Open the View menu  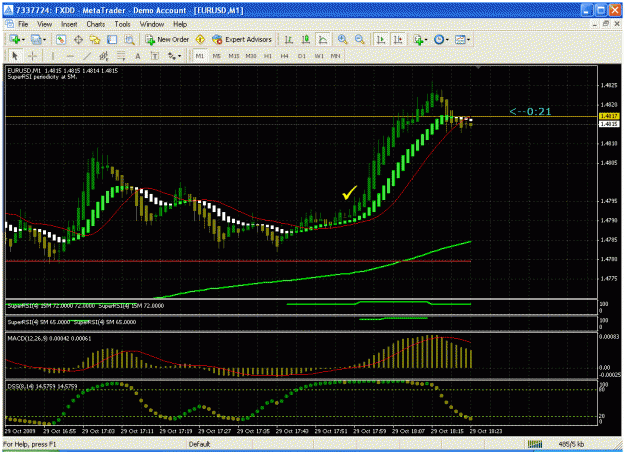(x=45, y=24)
